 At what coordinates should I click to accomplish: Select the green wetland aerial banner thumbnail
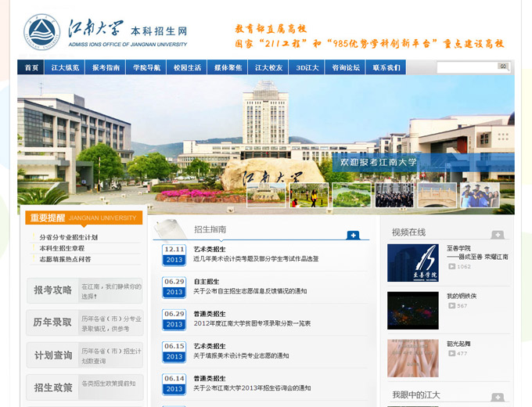(x=351, y=195)
